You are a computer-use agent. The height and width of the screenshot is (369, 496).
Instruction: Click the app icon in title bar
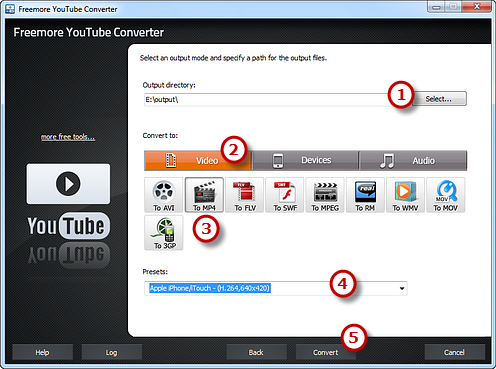coord(10,9)
